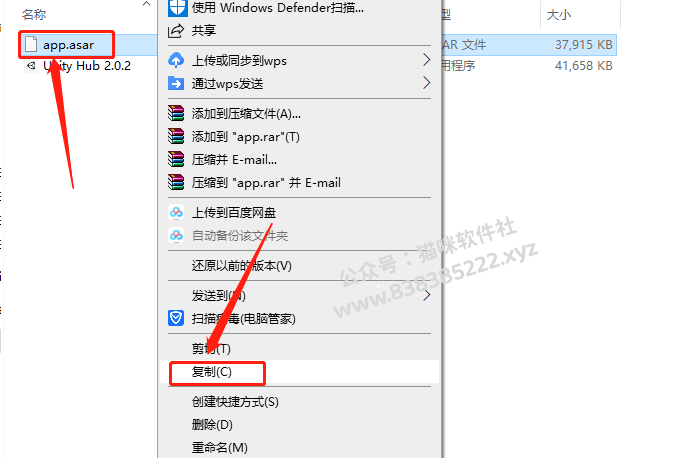Click WinRAR icon beside 添加到压缩文件(A)
The image size is (676, 458).
pyautogui.click(x=176, y=113)
